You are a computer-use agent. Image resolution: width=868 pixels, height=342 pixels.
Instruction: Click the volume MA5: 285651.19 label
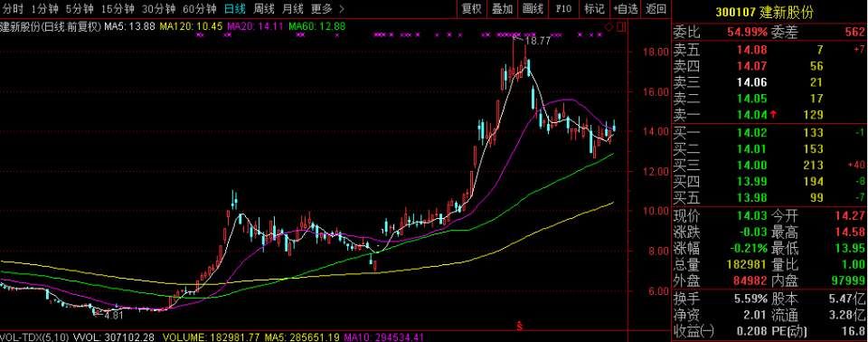click(301, 337)
